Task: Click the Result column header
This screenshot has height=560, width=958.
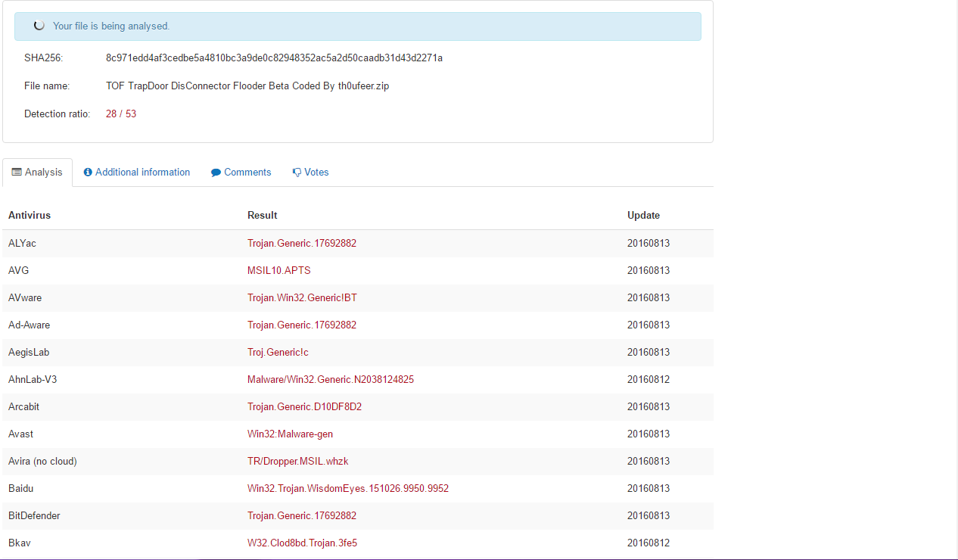Action: click(x=263, y=216)
